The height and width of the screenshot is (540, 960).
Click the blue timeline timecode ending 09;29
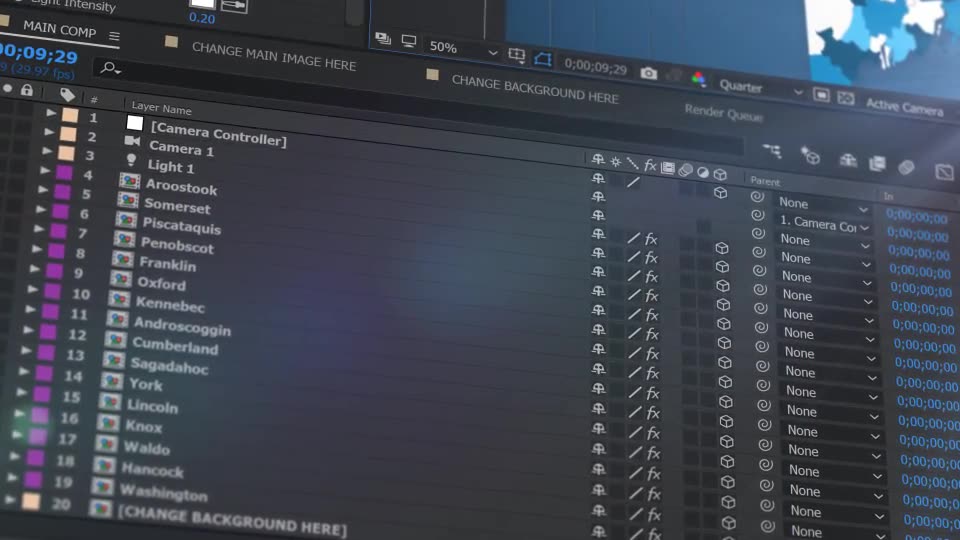(38, 53)
